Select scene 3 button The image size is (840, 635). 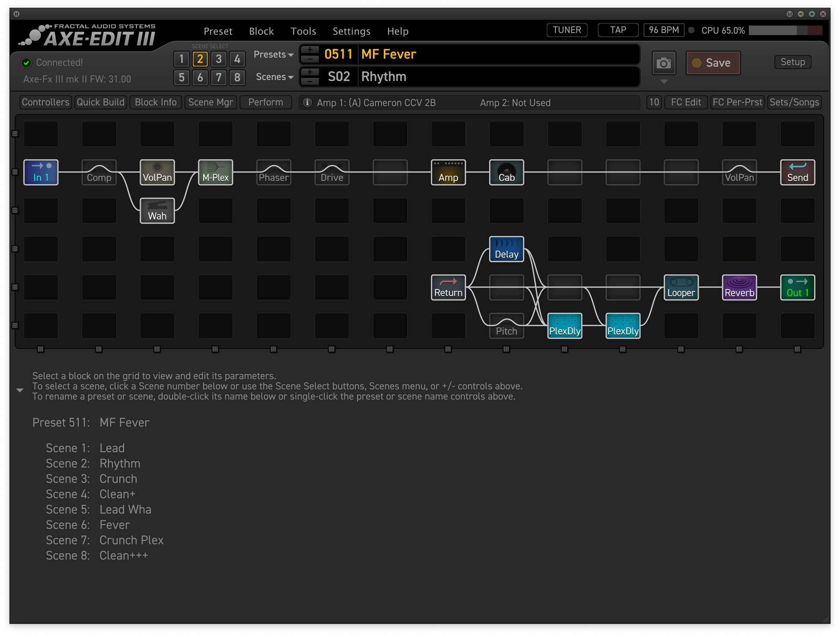(x=219, y=59)
